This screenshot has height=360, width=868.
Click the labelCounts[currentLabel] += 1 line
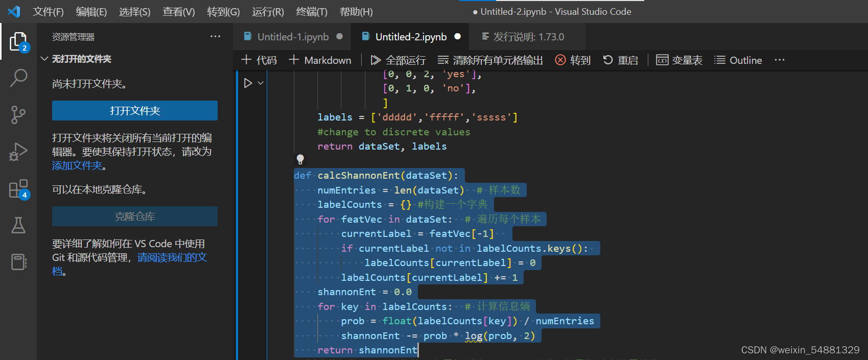point(429,278)
